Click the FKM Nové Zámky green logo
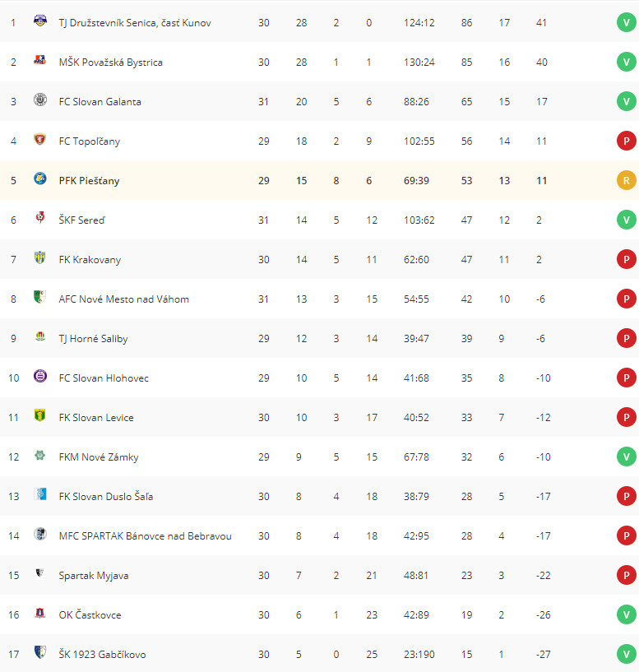The image size is (639, 672). [x=39, y=455]
